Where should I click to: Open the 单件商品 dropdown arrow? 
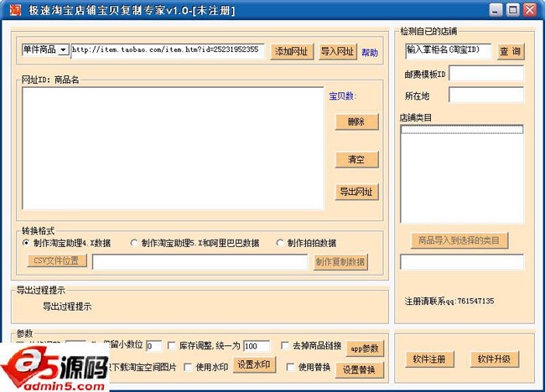point(63,50)
